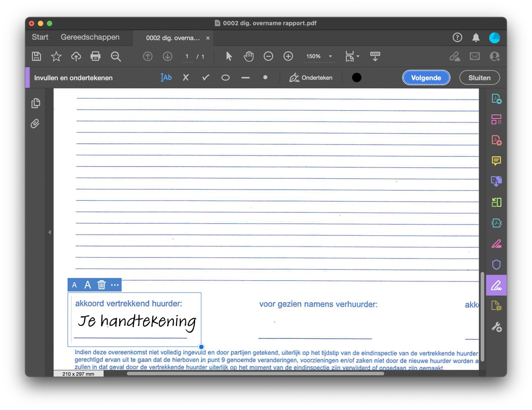Zoom in with the plus icon
Image resolution: width=532 pixels, height=410 pixels.
(288, 56)
